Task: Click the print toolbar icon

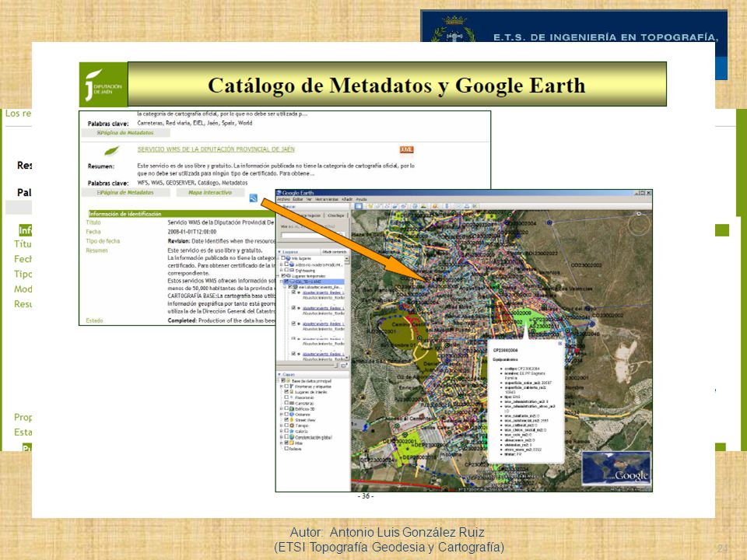Action: pos(467,206)
